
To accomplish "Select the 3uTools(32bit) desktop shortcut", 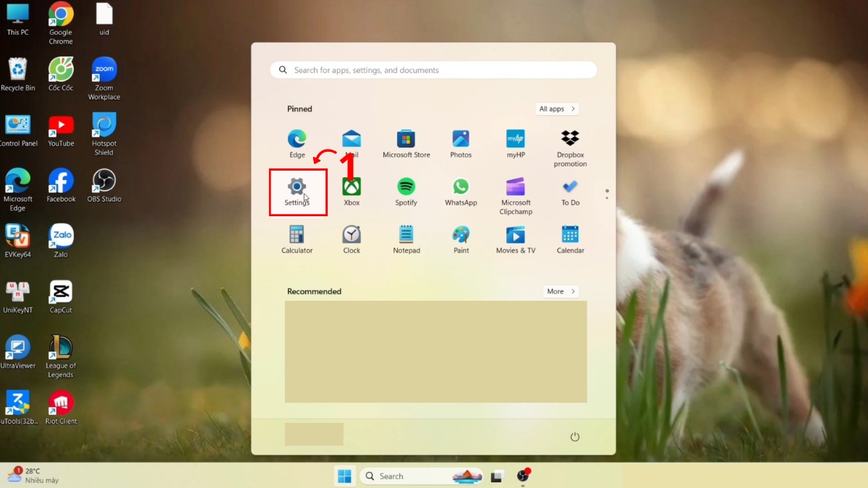I will 17,408.
